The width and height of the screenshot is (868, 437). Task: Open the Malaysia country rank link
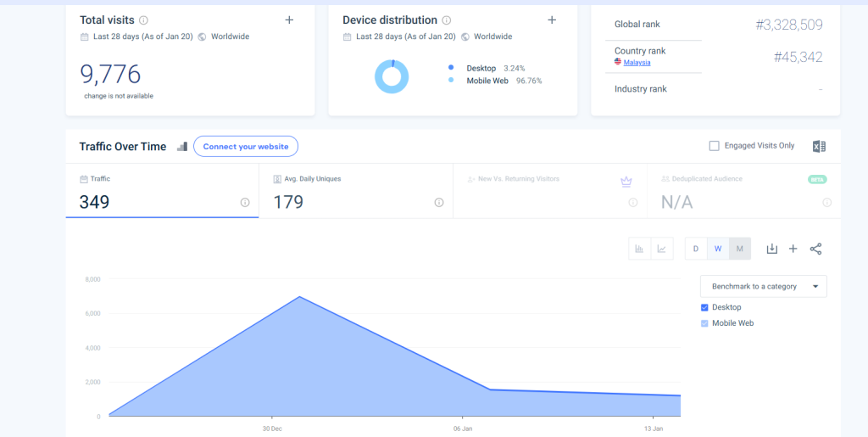coord(637,63)
